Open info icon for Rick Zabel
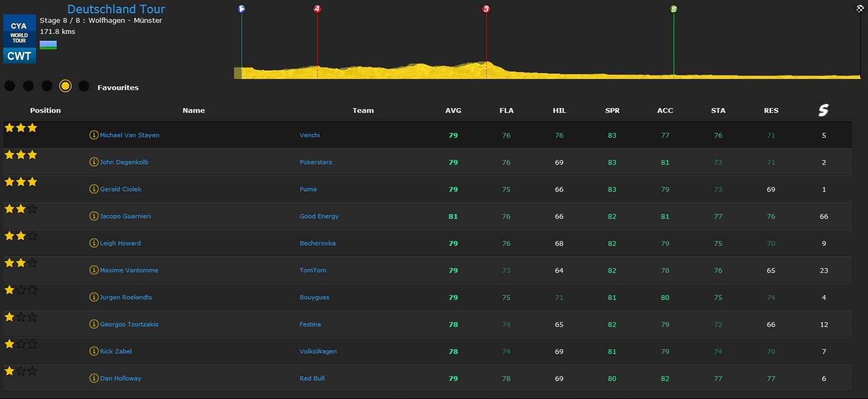 [94, 351]
